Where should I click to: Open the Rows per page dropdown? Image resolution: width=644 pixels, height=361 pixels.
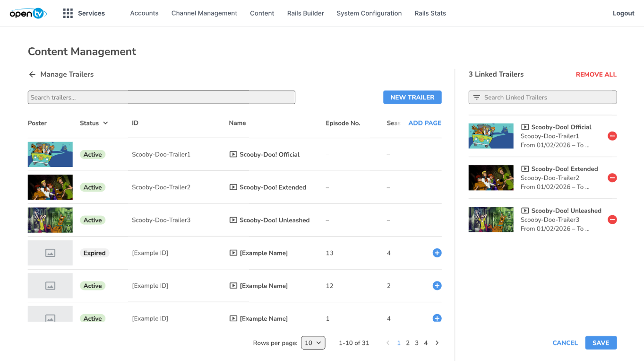[x=313, y=343]
